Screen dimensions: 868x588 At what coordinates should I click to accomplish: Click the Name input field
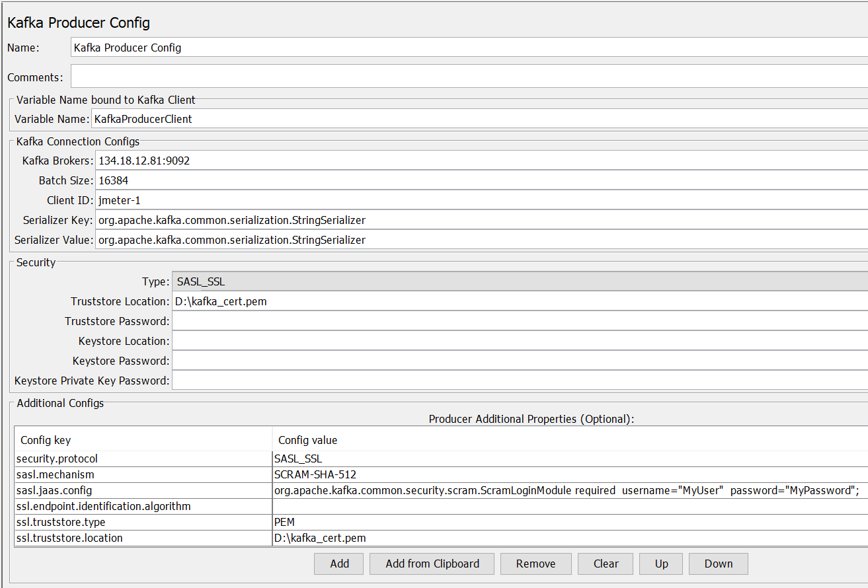pos(397,48)
